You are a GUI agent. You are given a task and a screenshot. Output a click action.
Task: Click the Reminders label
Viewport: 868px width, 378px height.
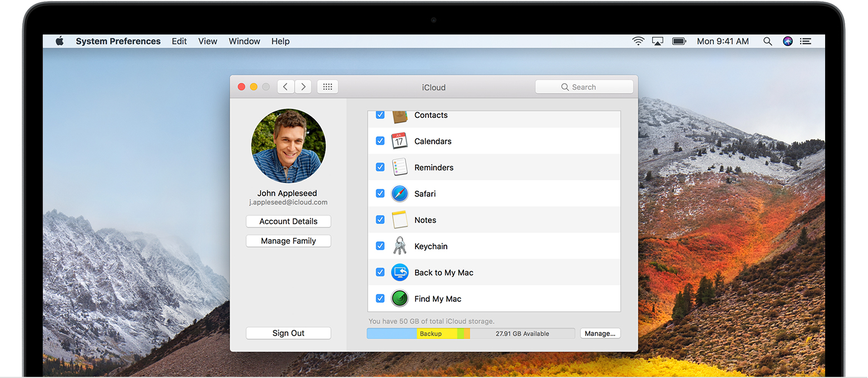coord(434,167)
